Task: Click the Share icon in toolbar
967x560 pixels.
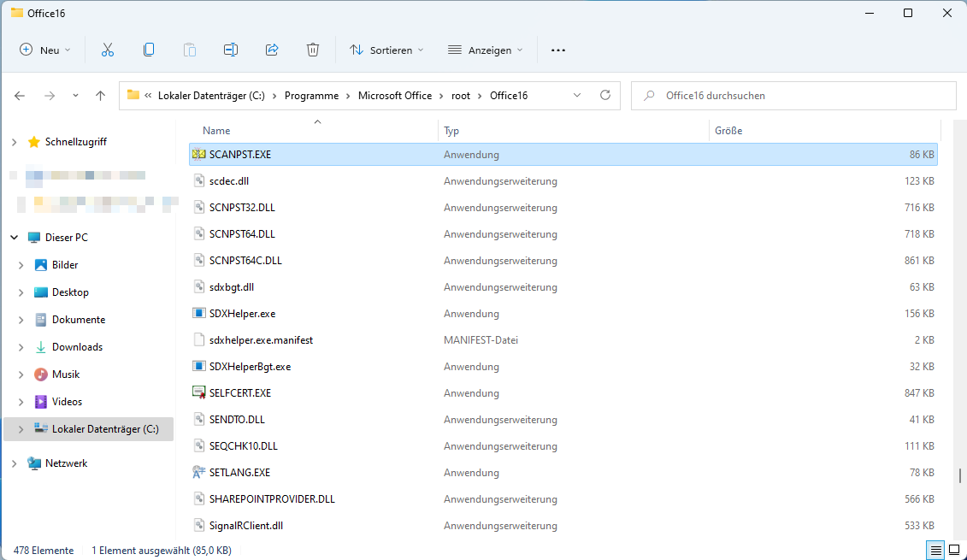Action: (272, 50)
